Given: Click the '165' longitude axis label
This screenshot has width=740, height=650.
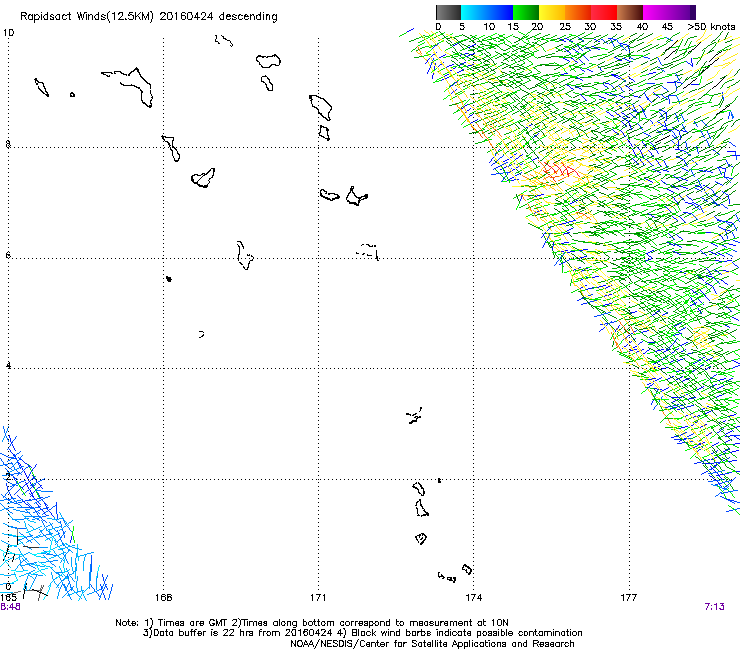Looking at the screenshot, I should 8,598.
